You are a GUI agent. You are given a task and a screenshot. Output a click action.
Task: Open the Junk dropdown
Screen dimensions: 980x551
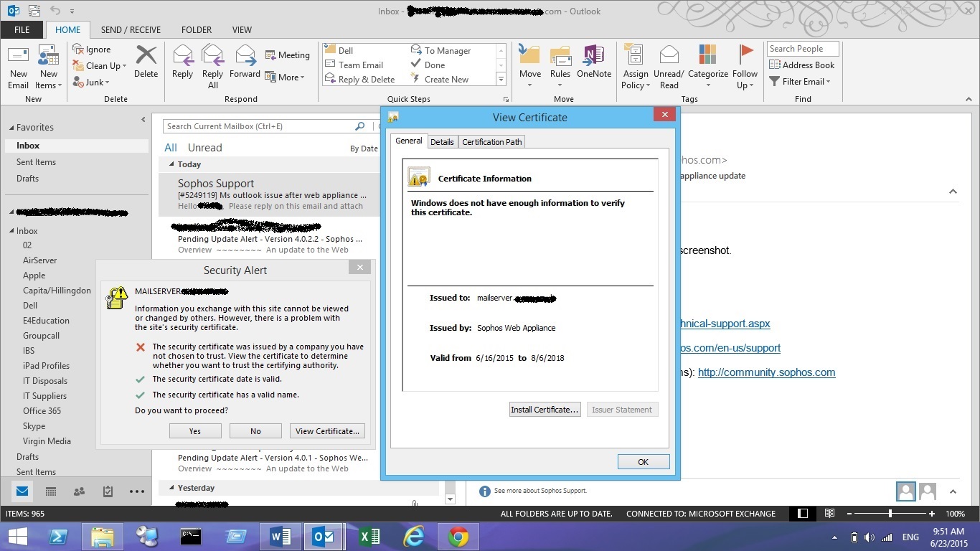90,83
